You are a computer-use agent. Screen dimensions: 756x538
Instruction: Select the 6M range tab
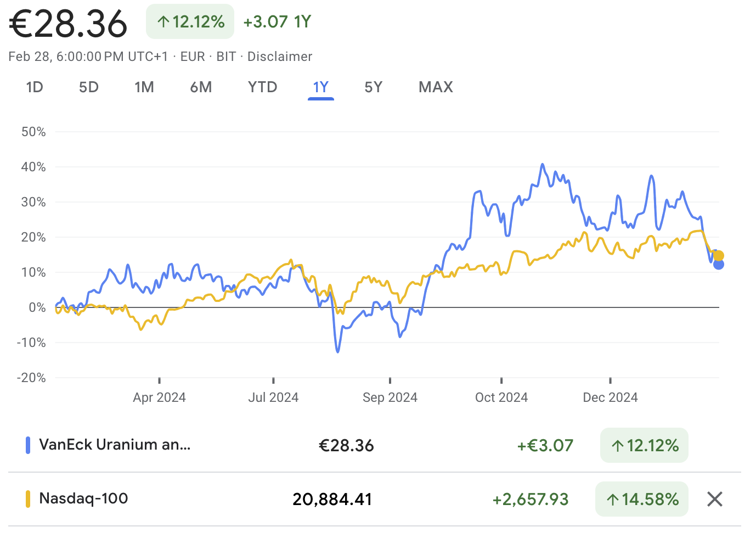[x=201, y=87]
